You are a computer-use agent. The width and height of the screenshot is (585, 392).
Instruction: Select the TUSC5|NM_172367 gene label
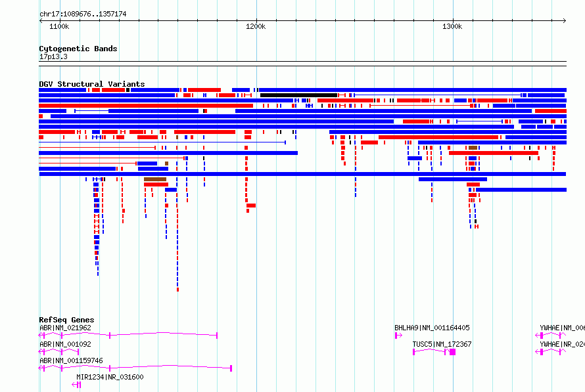pos(442,344)
